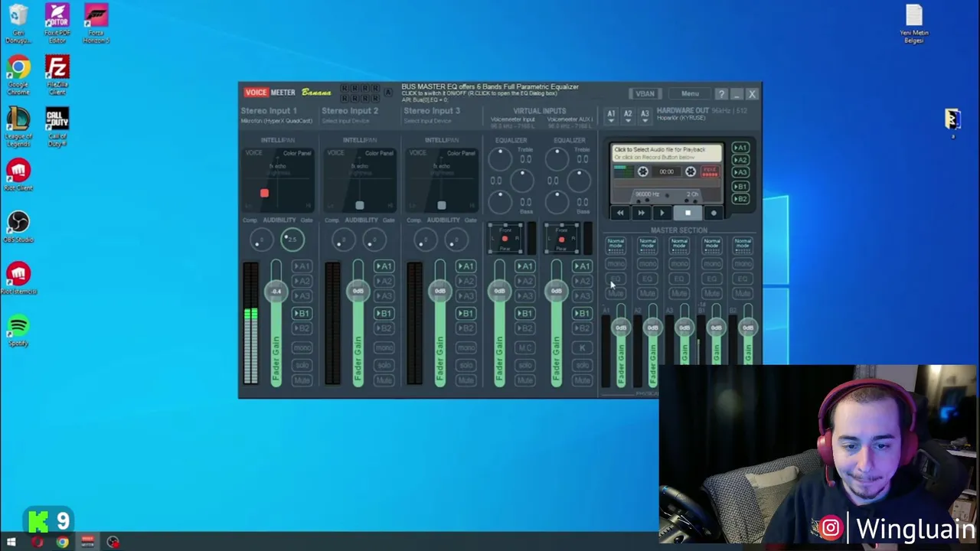
Task: Click the master A1 fader gain knob
Action: 621,328
